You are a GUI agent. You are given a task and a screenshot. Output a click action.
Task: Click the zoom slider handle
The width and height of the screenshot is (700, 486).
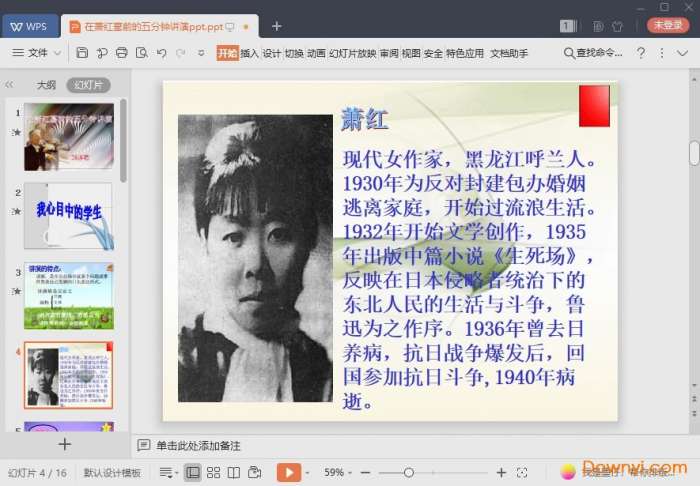(x=409, y=472)
